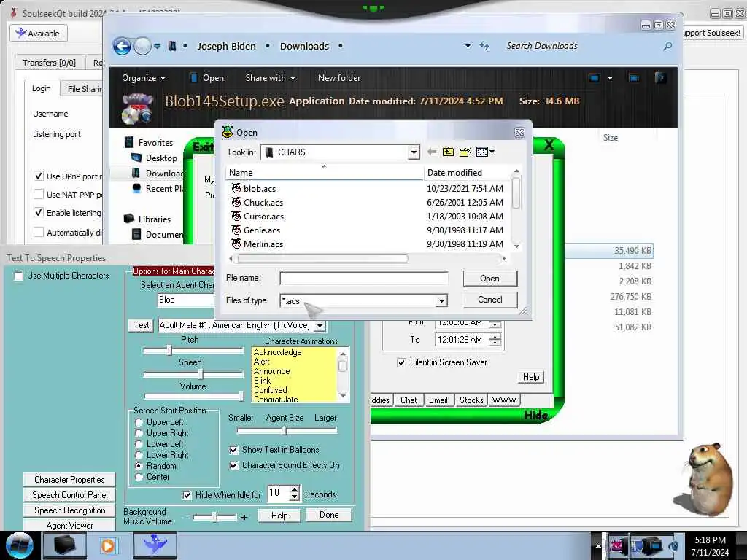Click Favorites star in navigation pane
747x560 pixels.
[129, 142]
